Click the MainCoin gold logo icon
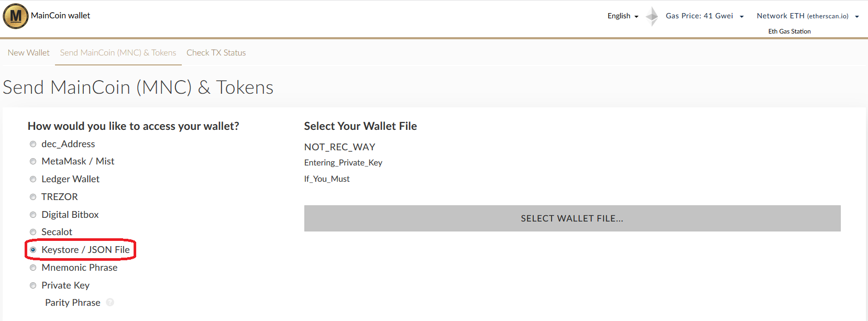Image resolution: width=868 pixels, height=321 pixels. click(16, 16)
